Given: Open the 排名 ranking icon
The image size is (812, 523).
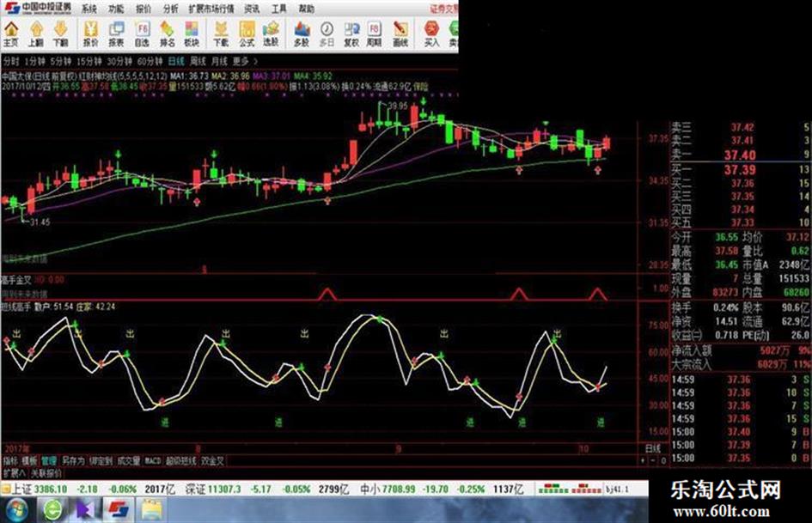Looking at the screenshot, I should pos(167,34).
